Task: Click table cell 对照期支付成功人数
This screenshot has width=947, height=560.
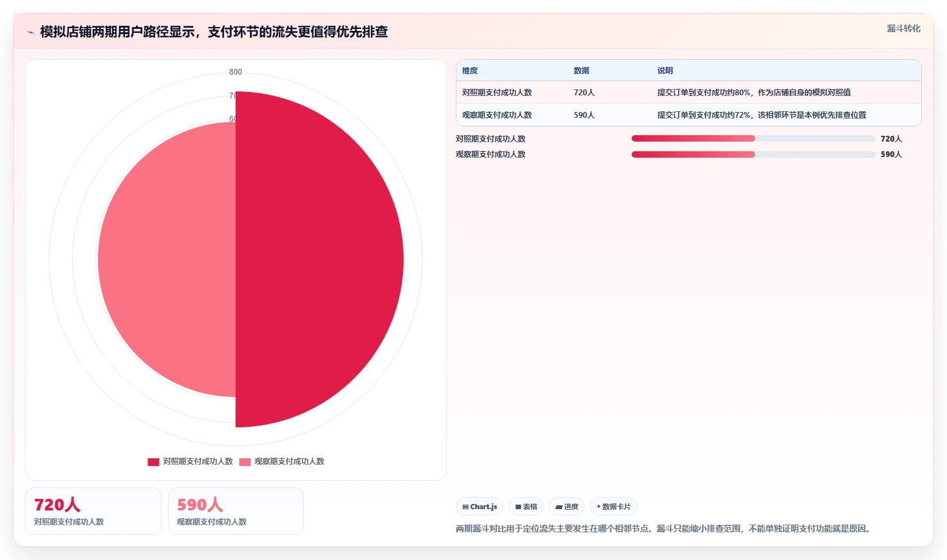Action: click(x=497, y=93)
